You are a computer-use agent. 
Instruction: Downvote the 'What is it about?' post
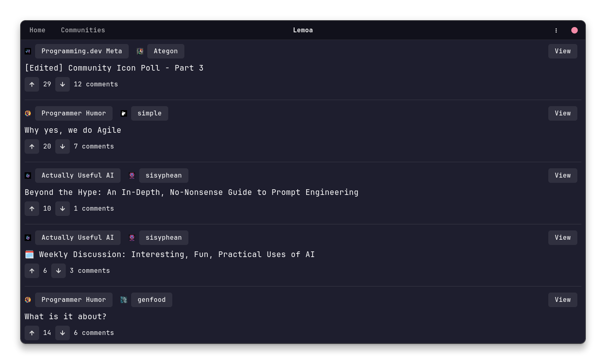click(63, 333)
